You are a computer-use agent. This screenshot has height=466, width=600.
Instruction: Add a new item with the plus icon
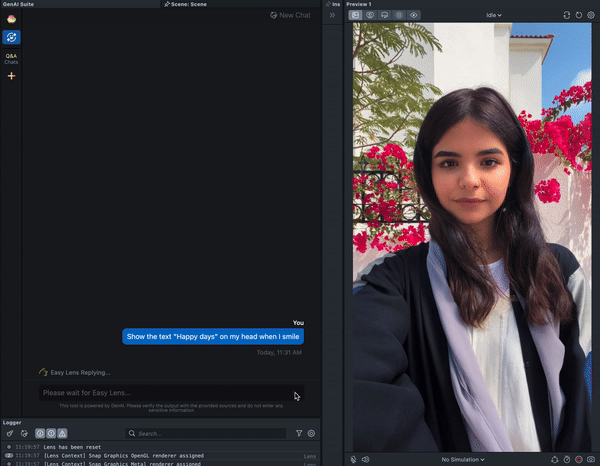[x=12, y=76]
